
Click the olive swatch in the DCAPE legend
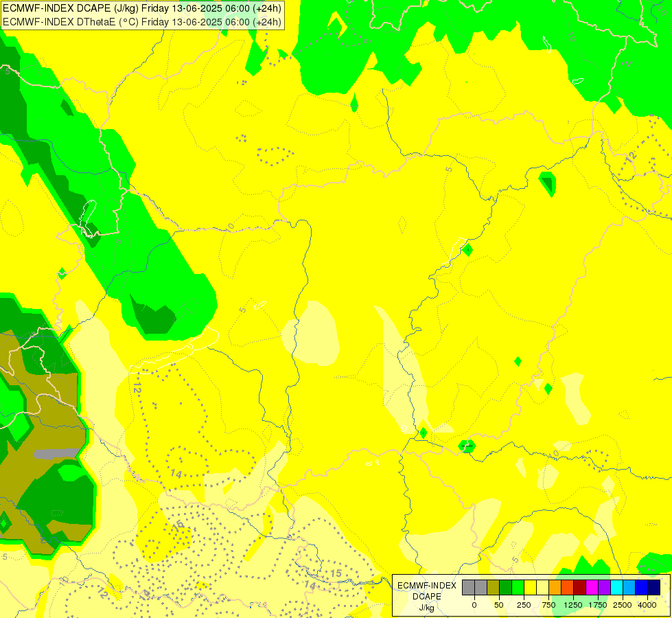pos(494,588)
